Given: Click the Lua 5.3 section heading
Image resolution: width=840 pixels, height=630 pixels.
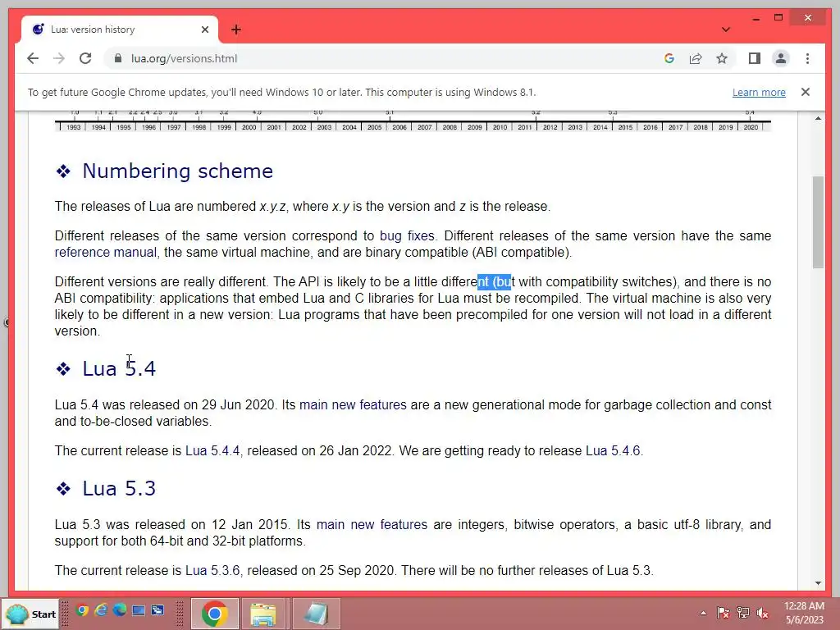Looking at the screenshot, I should [x=119, y=489].
